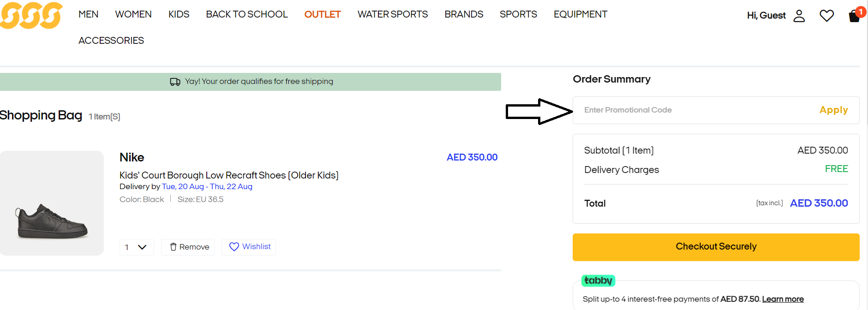Click Checkout Securely

click(716, 247)
